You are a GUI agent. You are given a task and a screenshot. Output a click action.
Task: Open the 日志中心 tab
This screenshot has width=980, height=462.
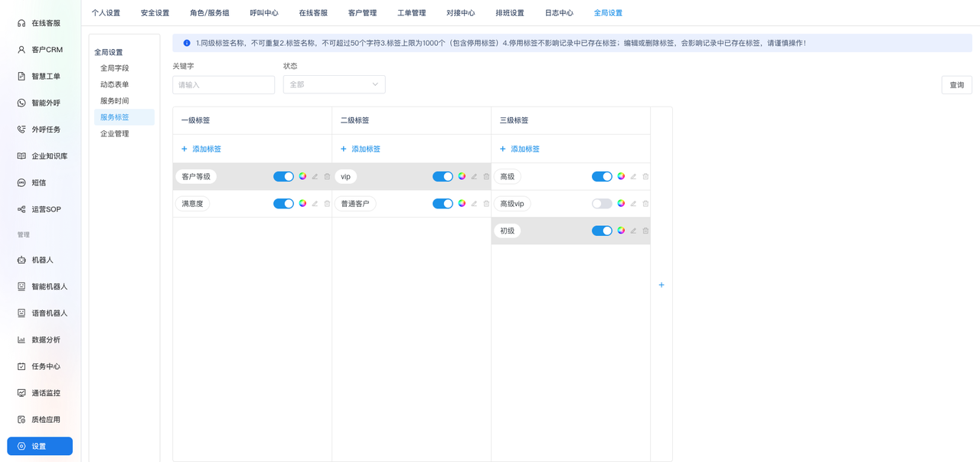point(559,13)
